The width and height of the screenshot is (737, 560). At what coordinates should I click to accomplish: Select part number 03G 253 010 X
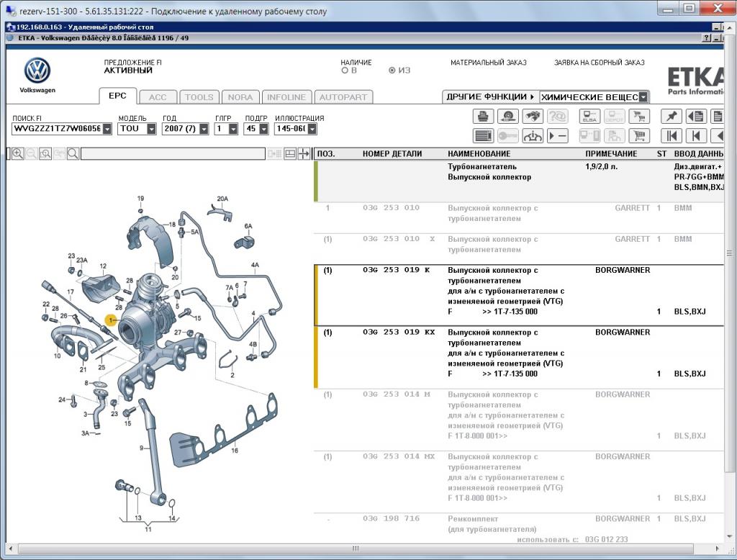point(399,239)
